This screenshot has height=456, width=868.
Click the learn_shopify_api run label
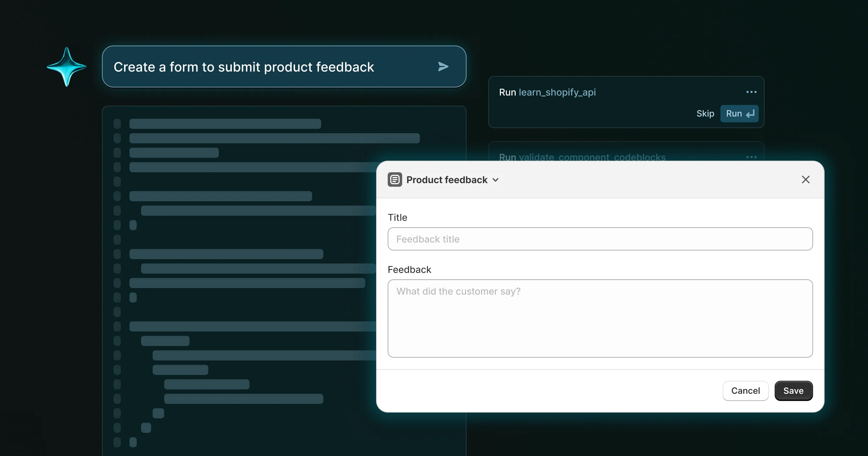tap(557, 92)
